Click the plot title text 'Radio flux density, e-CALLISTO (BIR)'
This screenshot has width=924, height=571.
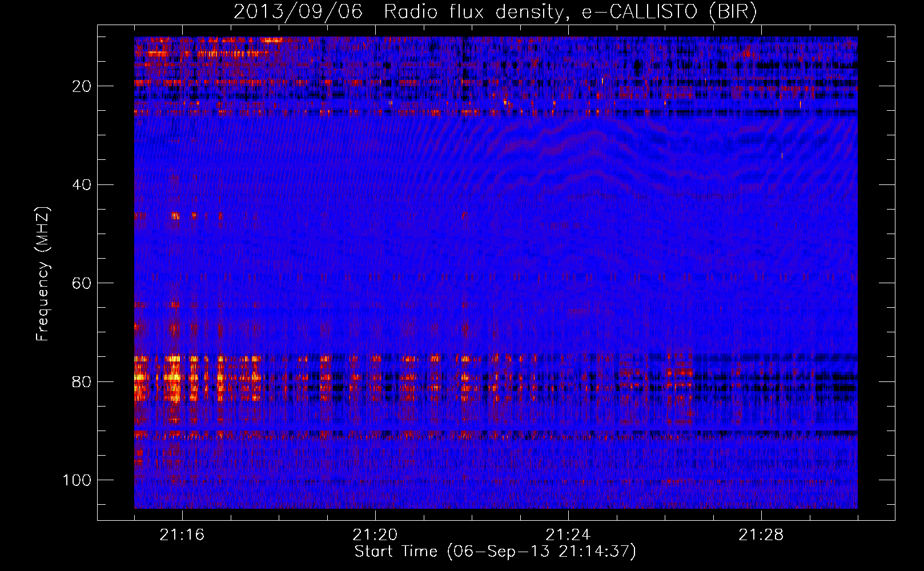(x=570, y=11)
